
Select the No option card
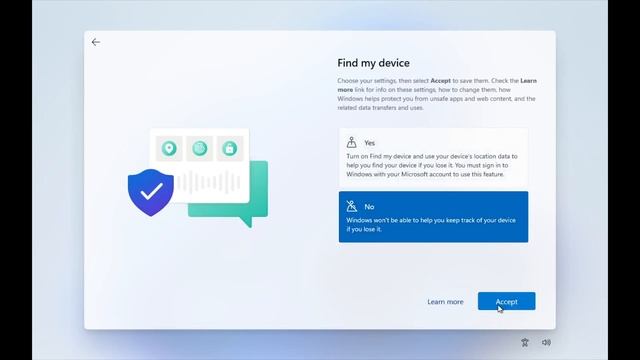(x=433, y=217)
